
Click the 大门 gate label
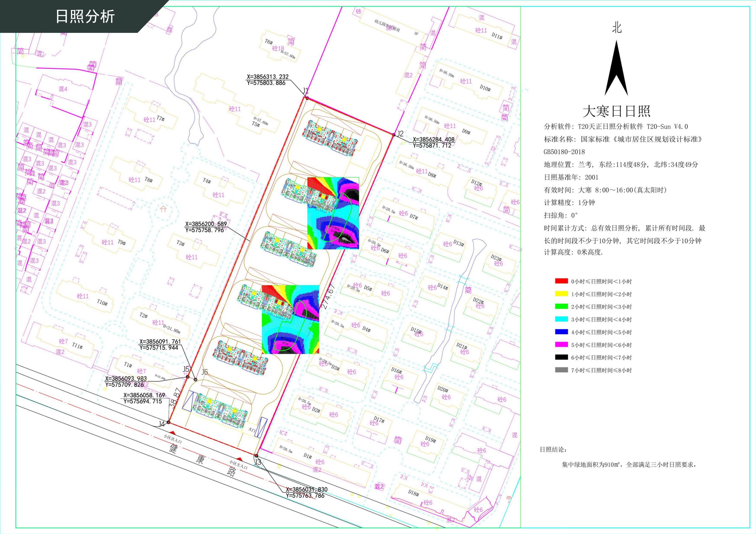click(252, 430)
